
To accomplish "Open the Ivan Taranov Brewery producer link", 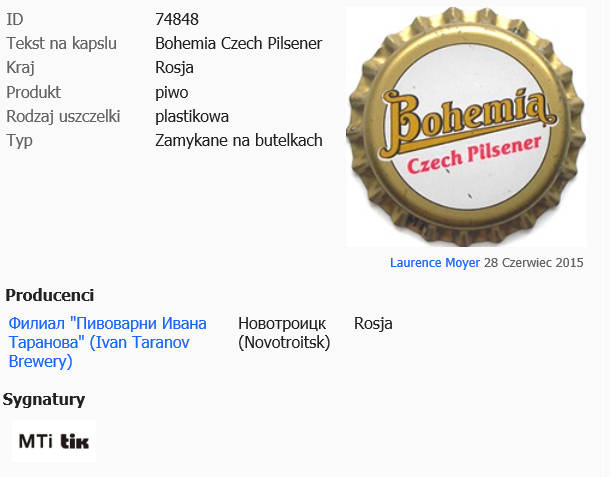I will coord(107,342).
